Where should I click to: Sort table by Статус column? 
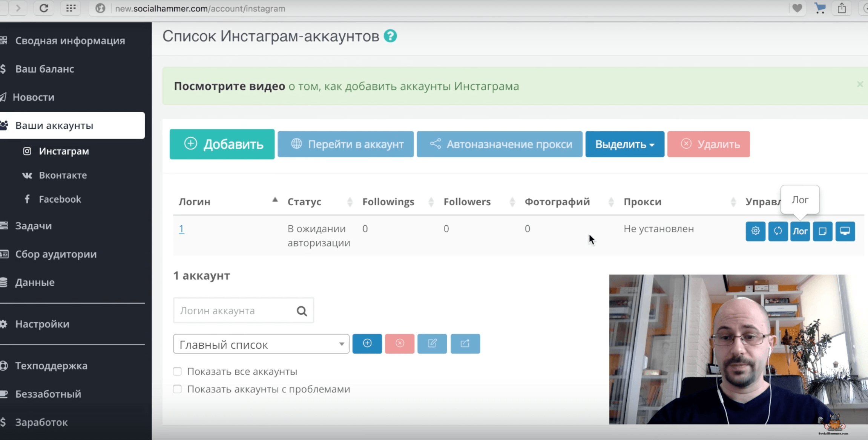pyautogui.click(x=320, y=202)
